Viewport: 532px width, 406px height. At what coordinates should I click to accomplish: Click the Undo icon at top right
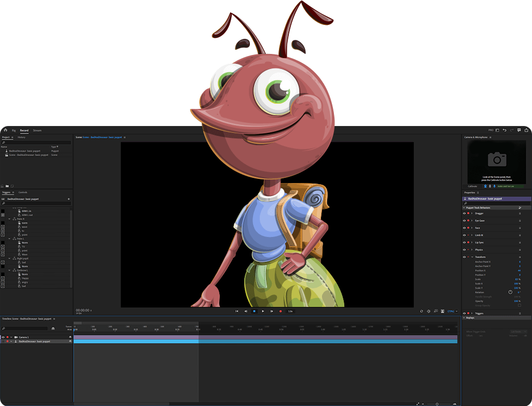tap(505, 130)
